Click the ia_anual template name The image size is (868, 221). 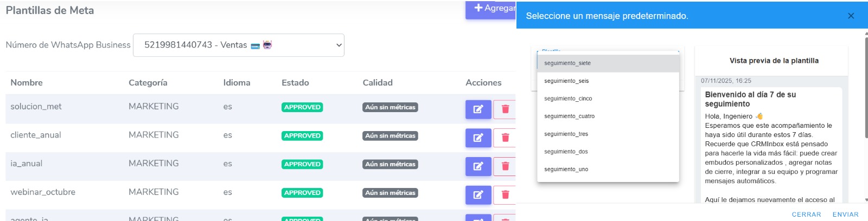(27, 163)
